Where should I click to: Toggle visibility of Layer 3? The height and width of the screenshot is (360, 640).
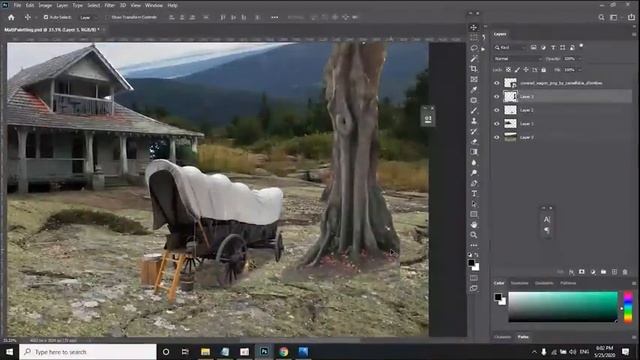click(497, 97)
